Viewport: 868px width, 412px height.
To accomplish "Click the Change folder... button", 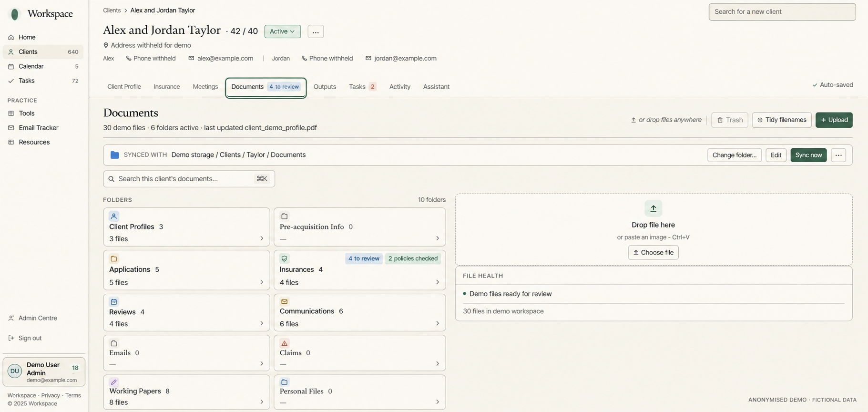I will [x=735, y=155].
